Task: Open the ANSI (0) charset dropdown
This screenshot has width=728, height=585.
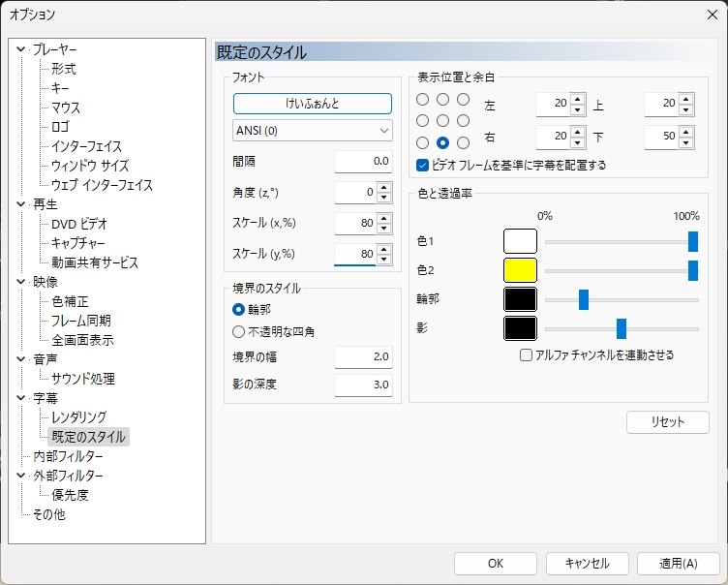Action: pos(313,131)
